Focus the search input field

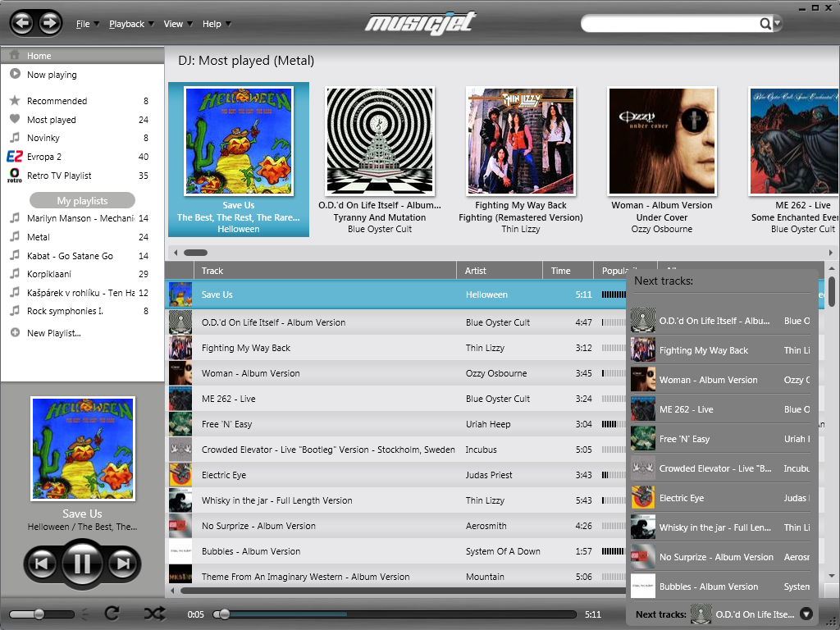pos(669,24)
